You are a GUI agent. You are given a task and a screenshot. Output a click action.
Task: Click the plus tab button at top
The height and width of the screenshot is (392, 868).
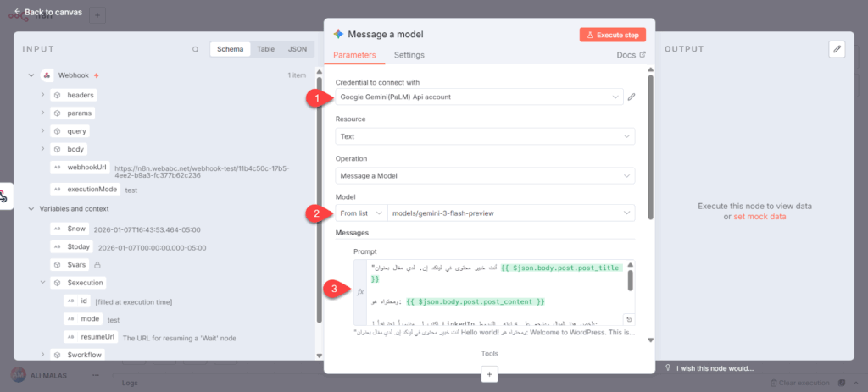[x=97, y=15]
